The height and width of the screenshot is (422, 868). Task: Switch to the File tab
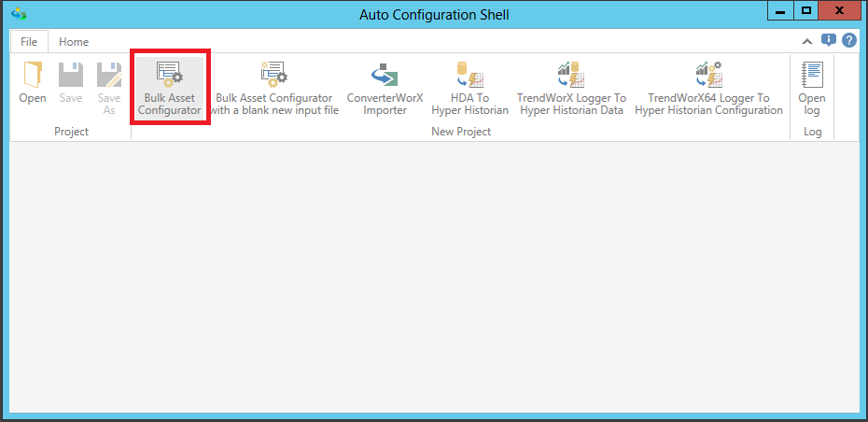pos(29,42)
